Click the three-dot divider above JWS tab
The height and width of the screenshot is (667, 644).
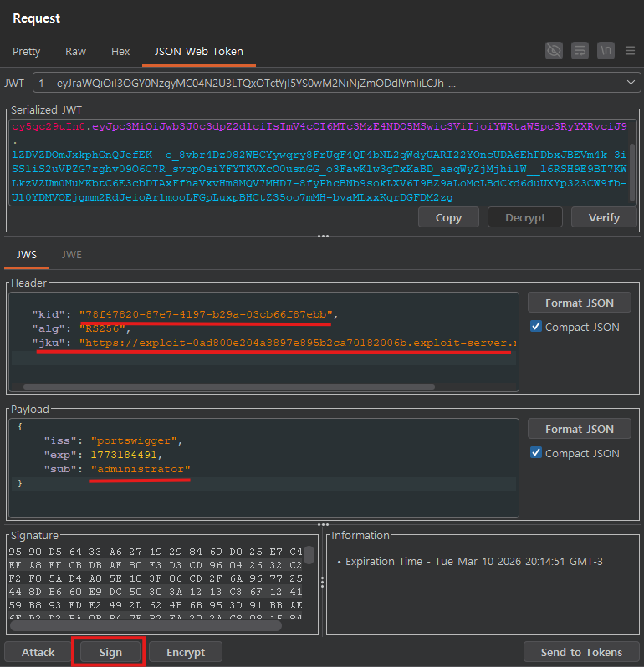pos(322,237)
